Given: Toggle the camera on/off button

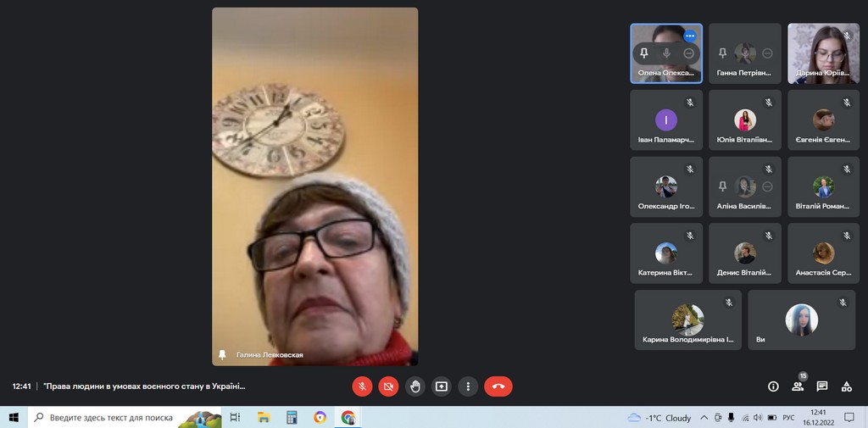Looking at the screenshot, I should [x=388, y=386].
